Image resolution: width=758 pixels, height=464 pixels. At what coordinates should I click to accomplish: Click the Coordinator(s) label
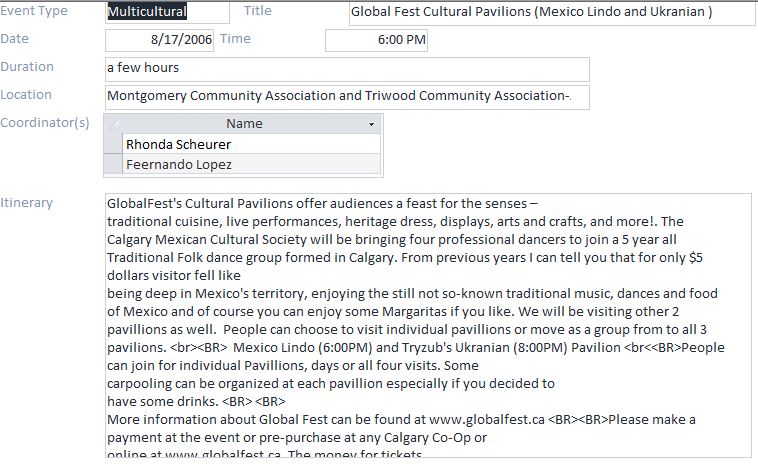coord(45,123)
